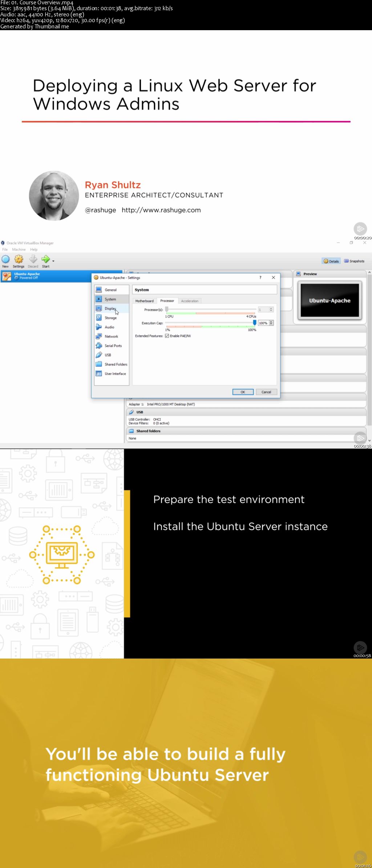Click the Details view button

click(331, 261)
